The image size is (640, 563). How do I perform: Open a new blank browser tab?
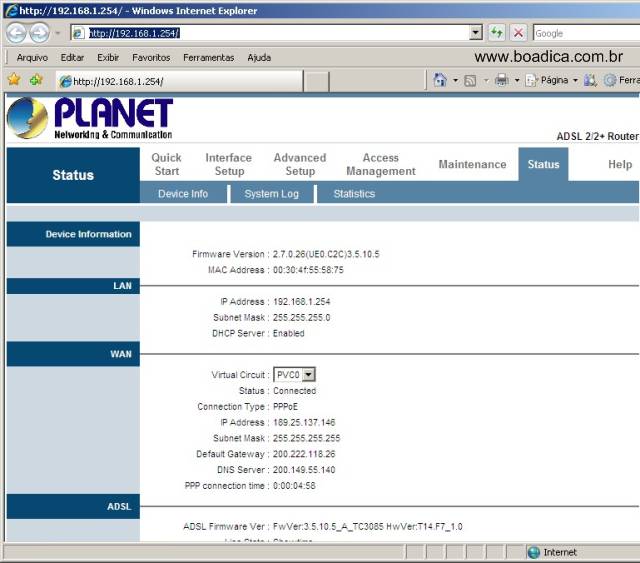(x=316, y=82)
